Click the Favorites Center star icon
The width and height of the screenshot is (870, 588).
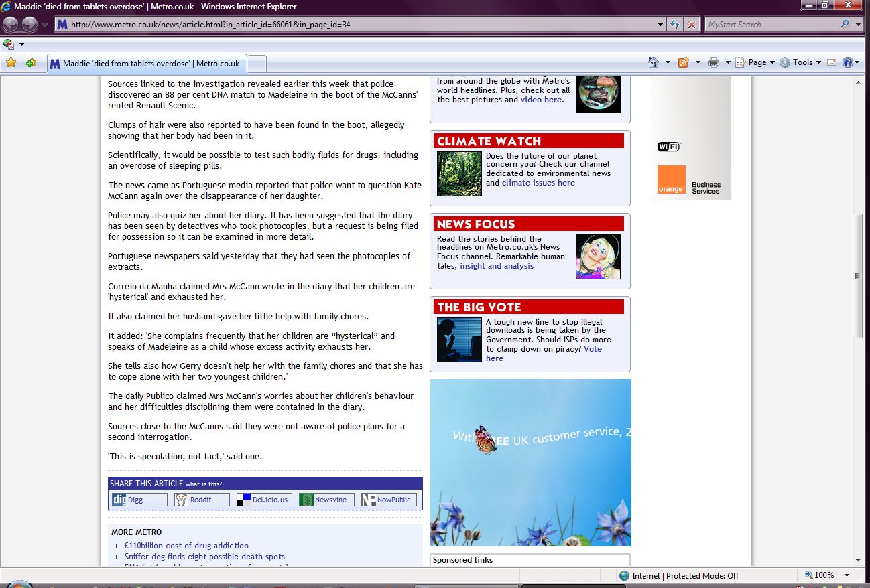[x=11, y=63]
